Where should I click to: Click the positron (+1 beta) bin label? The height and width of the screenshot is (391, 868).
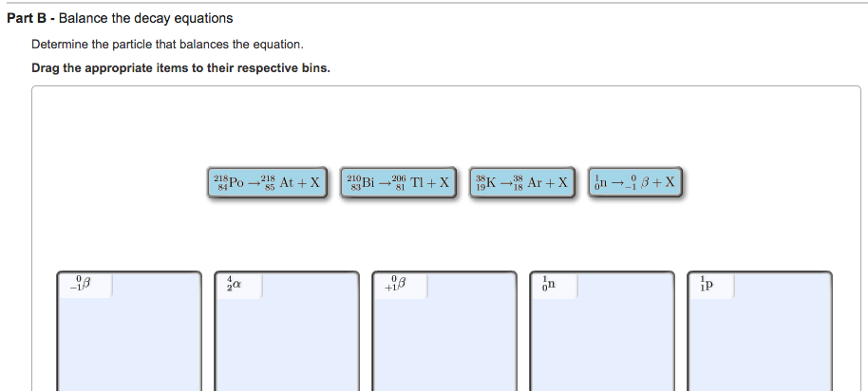pyautogui.click(x=400, y=285)
